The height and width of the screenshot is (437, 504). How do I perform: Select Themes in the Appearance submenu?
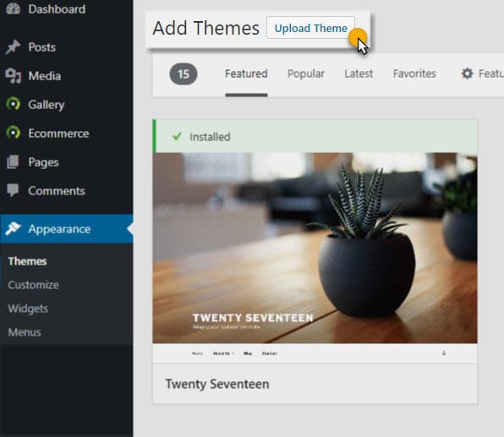pos(27,261)
